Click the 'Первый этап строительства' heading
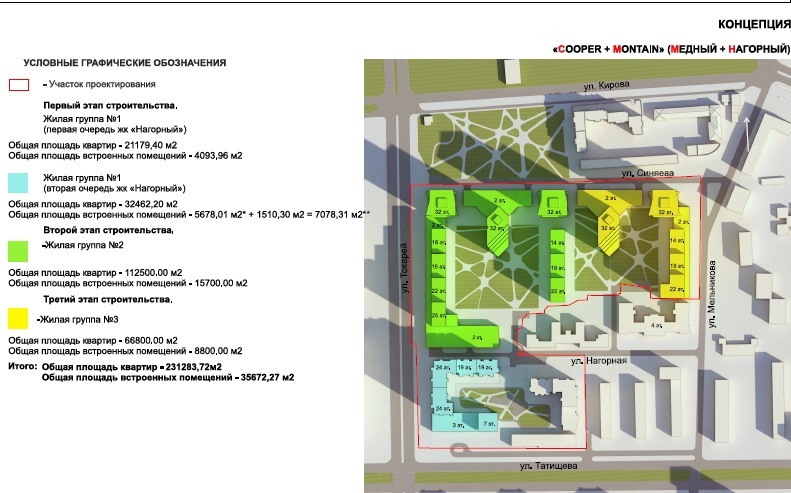Viewport: 791px width, 493px height. click(110, 105)
